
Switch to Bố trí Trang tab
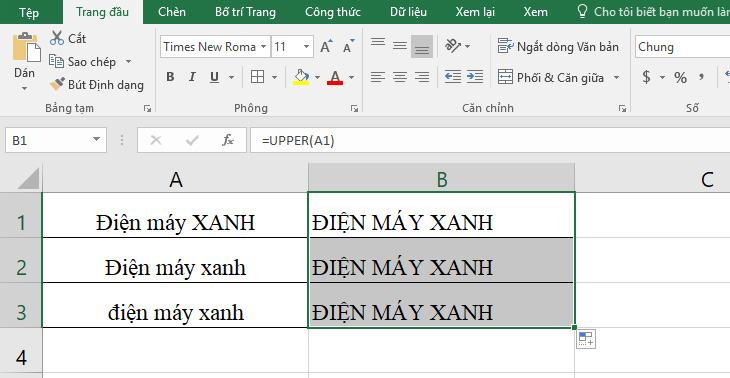click(x=245, y=12)
